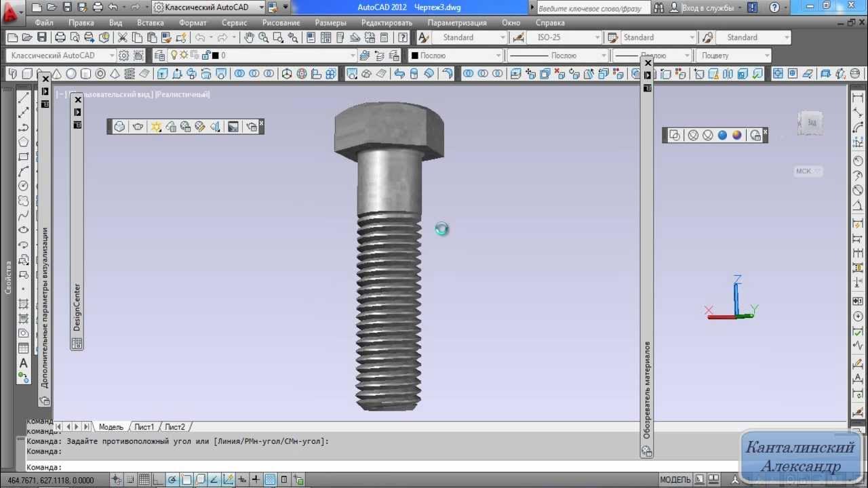868x488 pixels.
Task: Toggle Object Snap in status bar
Action: coord(187,480)
